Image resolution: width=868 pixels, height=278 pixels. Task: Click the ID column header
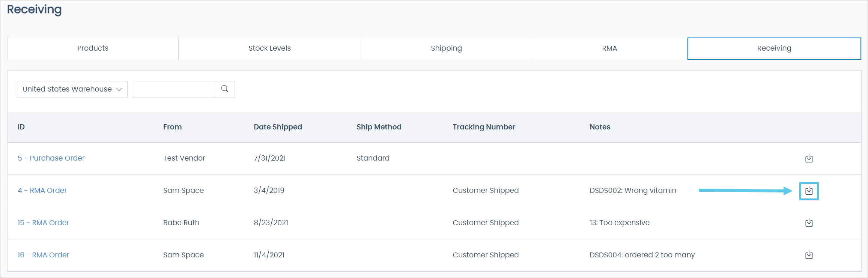point(21,127)
